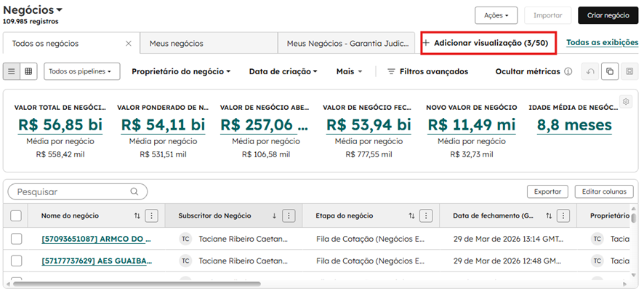Viewport: 644px width, 297px height.
Task: Check the ARMCO DO row checkbox
Action: tap(16, 239)
